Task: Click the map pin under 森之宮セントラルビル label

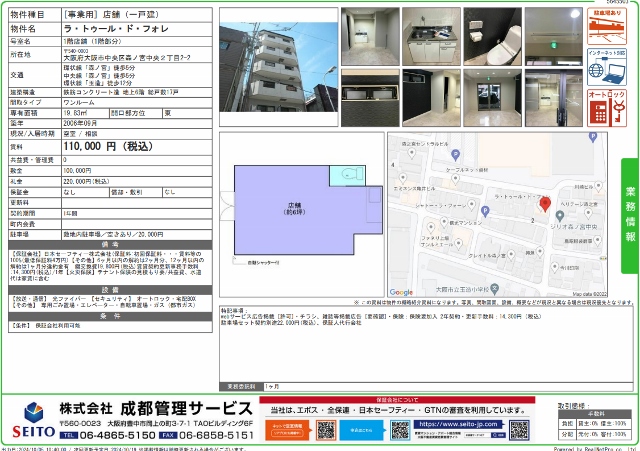Action: coord(411,153)
